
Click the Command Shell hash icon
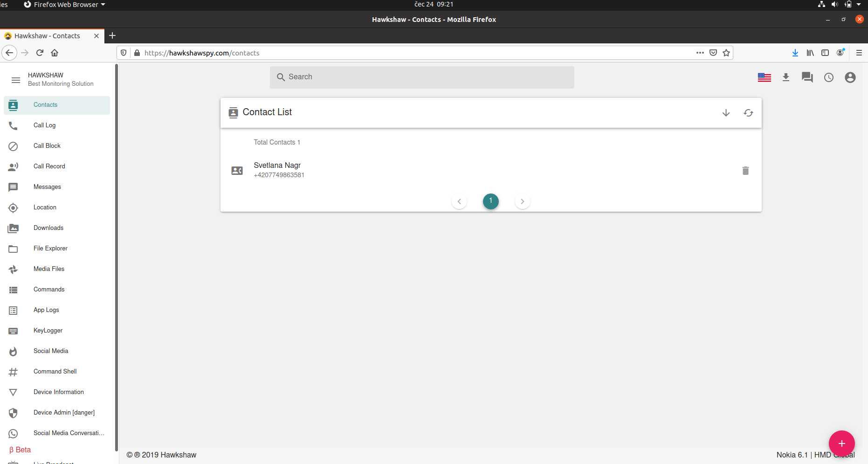coord(13,372)
